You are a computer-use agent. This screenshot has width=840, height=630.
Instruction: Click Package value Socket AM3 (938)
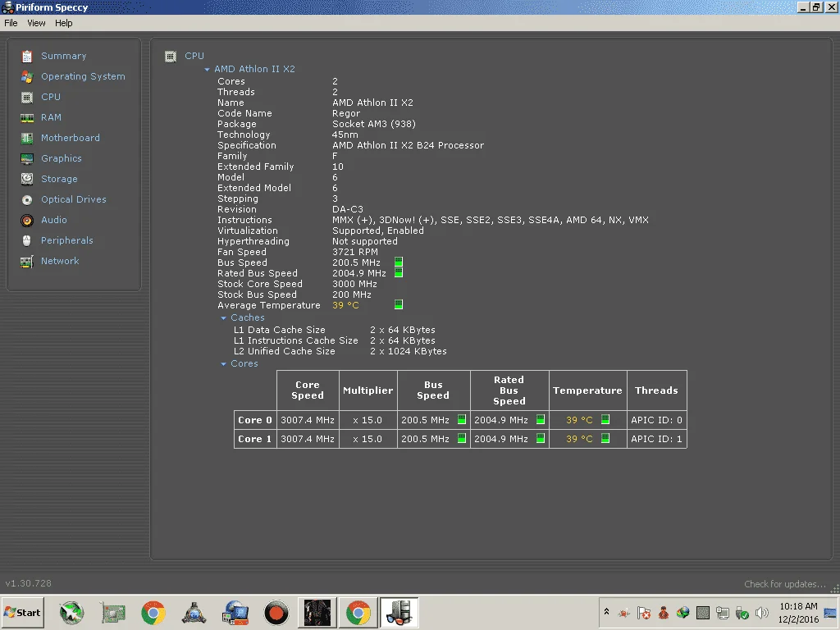pos(374,124)
